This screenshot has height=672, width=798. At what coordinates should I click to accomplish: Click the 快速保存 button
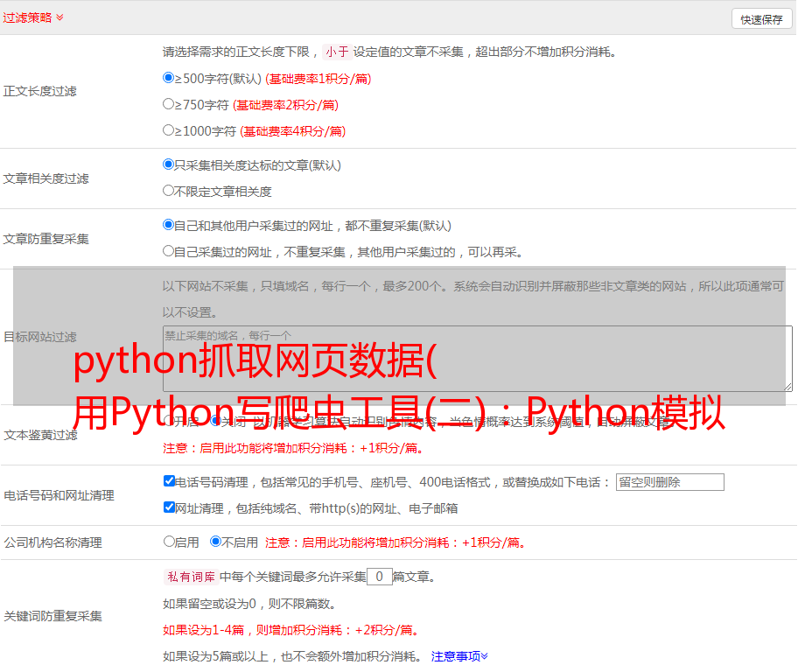(761, 19)
